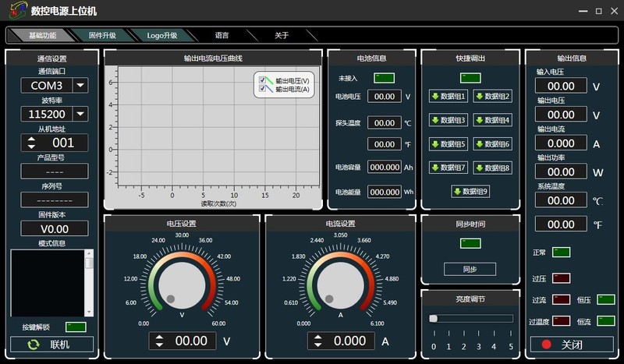Expand the 115200 baud rate dropdown
This screenshot has height=364, width=624.
[x=81, y=114]
